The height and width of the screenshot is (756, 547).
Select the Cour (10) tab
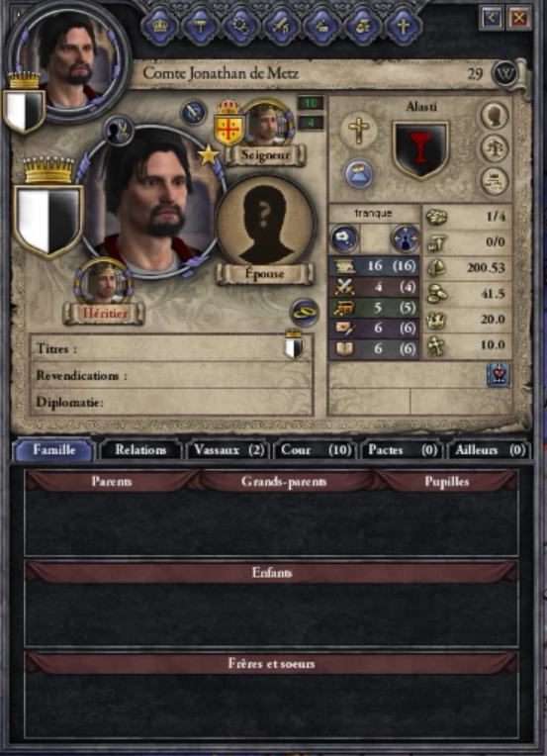click(x=316, y=450)
